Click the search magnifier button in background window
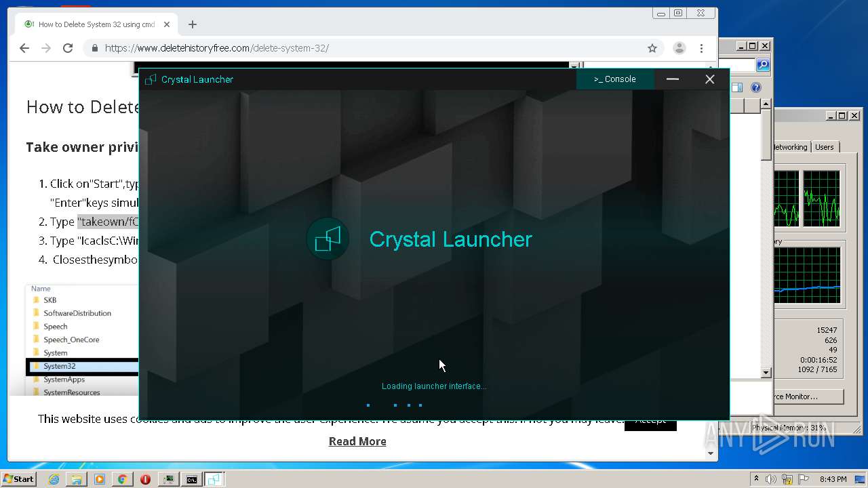 tap(763, 65)
